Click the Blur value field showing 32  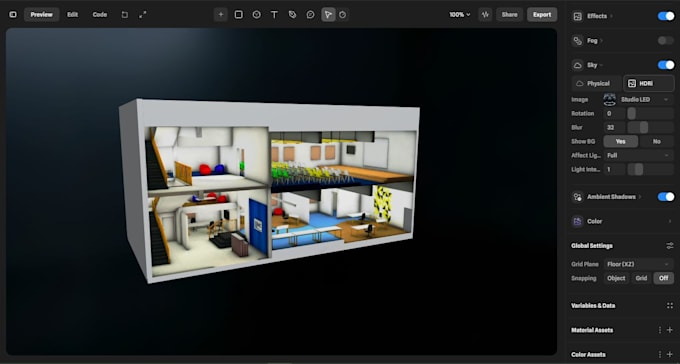point(615,128)
